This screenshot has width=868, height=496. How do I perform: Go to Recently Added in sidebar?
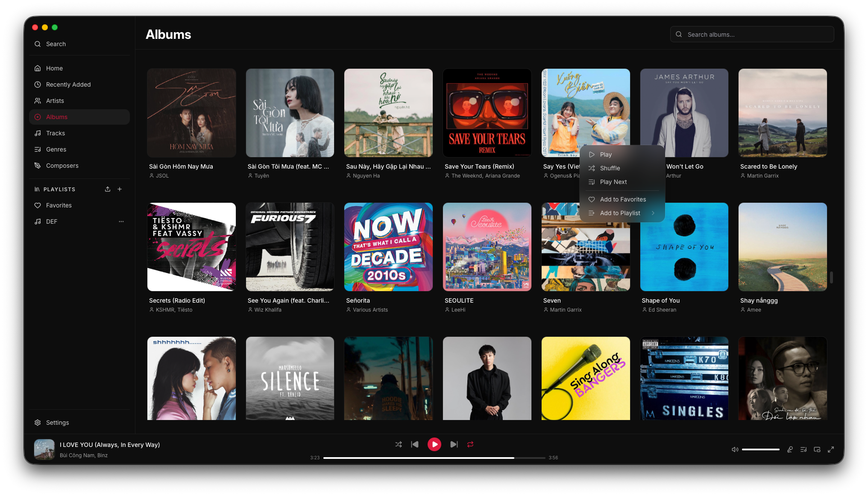79,85
